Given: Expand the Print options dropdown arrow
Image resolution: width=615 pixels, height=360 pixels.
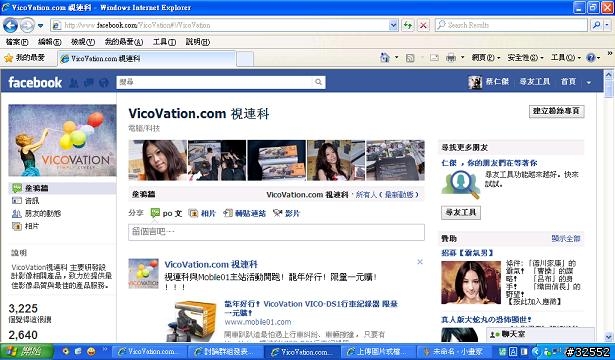Looking at the screenshot, I should 462,58.
